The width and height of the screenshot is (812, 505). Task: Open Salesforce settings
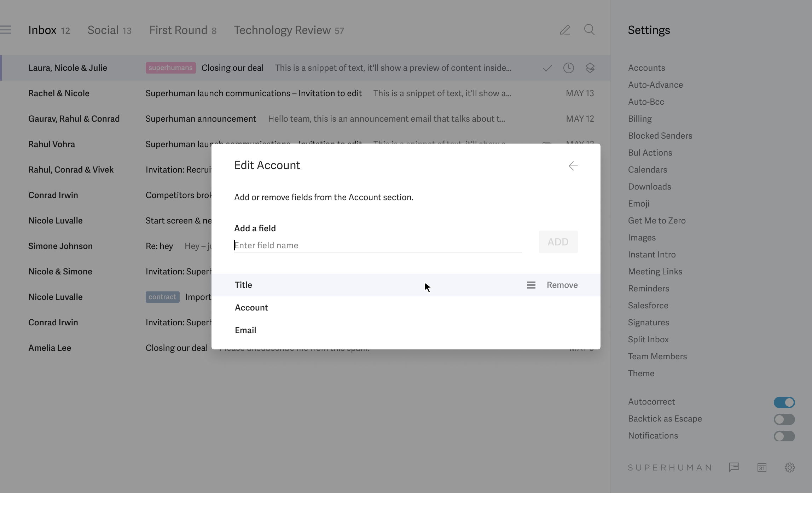[x=648, y=306]
